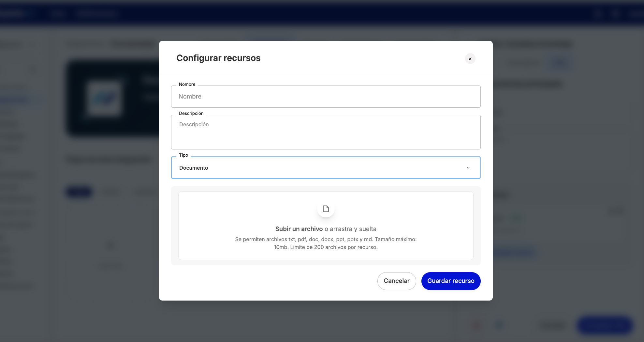Click the small "Nombre" field label
Screen dimensions: 644x342
click(x=187, y=84)
